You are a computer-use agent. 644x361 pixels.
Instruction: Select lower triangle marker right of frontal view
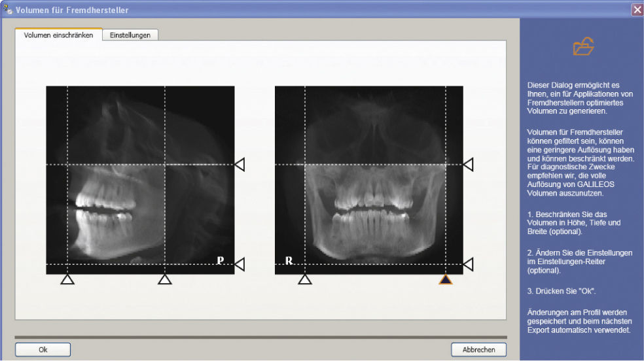(x=468, y=264)
